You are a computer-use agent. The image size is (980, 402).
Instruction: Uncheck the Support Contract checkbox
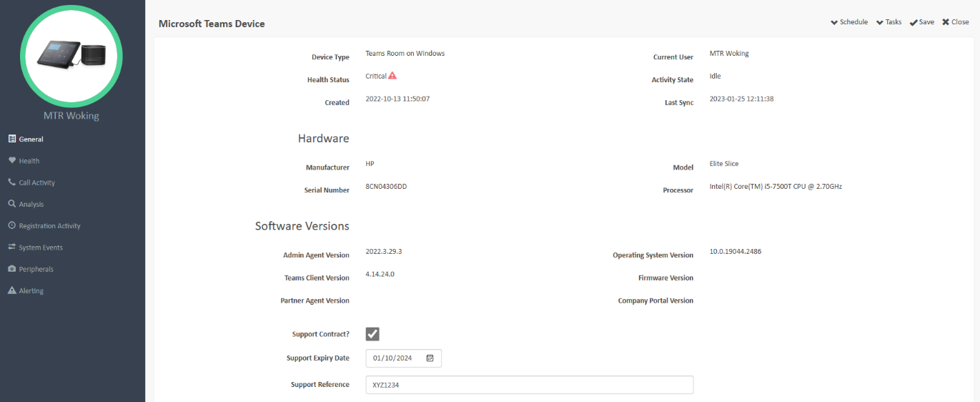point(372,334)
